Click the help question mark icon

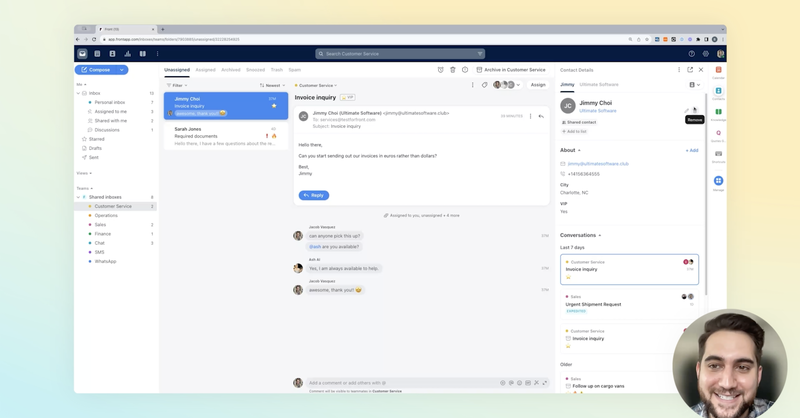[692, 54]
